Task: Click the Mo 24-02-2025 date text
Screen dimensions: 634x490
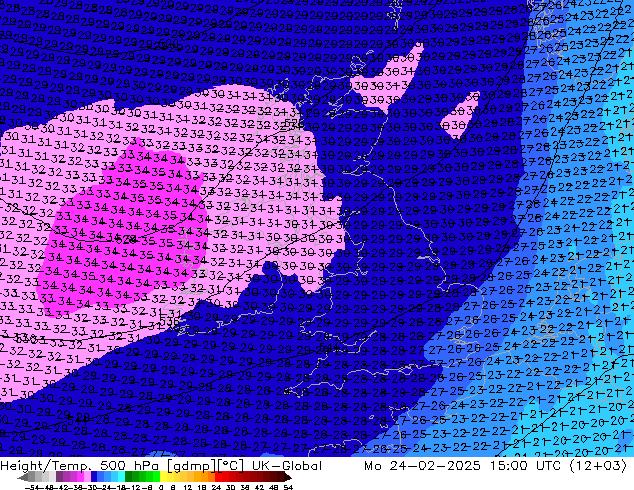Action: (x=423, y=466)
